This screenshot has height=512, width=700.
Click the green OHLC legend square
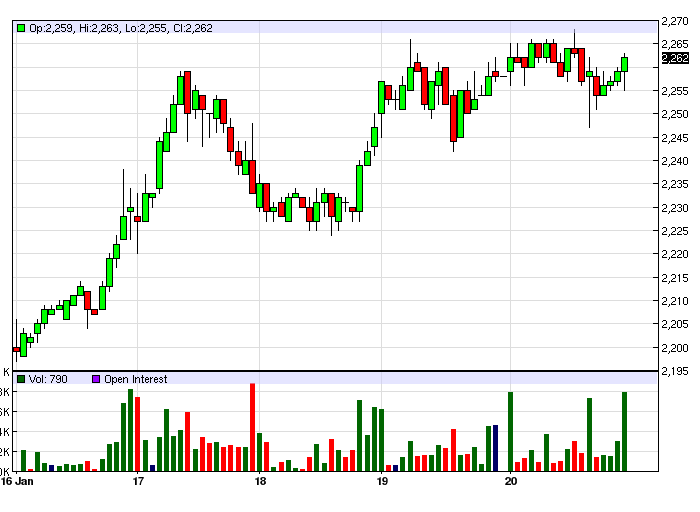click(20, 28)
